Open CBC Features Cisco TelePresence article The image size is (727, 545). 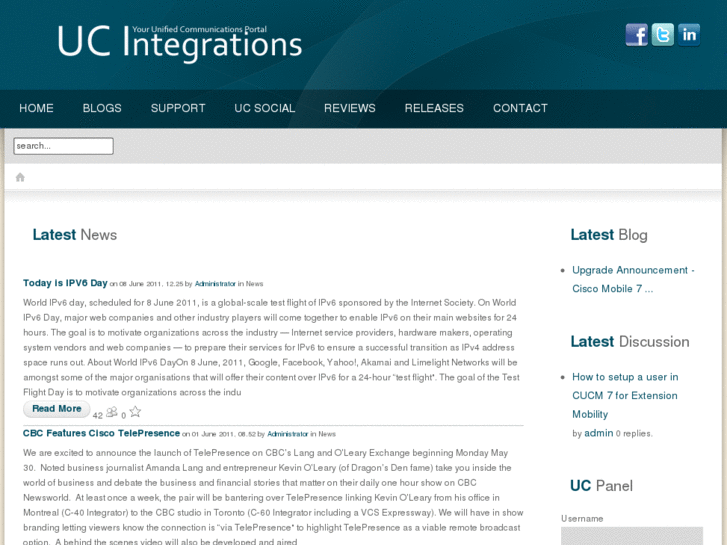coord(102,433)
